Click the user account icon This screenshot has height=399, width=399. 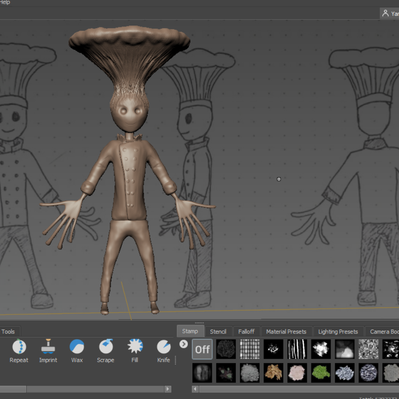pyautogui.click(x=385, y=13)
